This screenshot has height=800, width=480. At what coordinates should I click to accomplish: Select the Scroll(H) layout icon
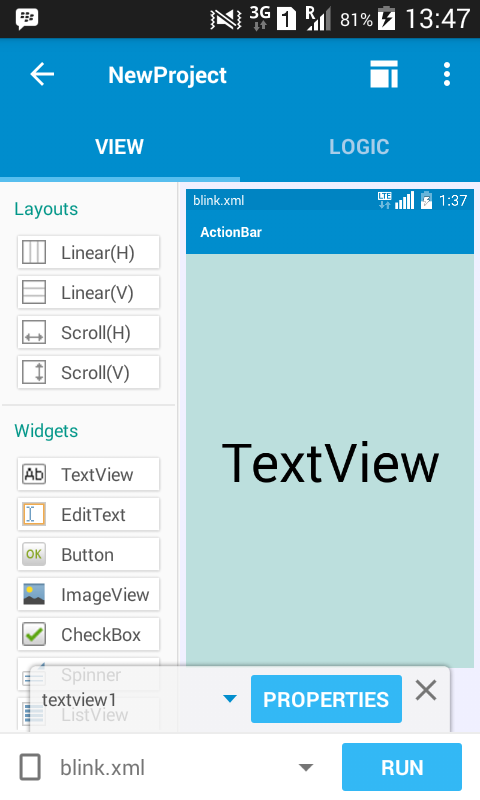34,332
